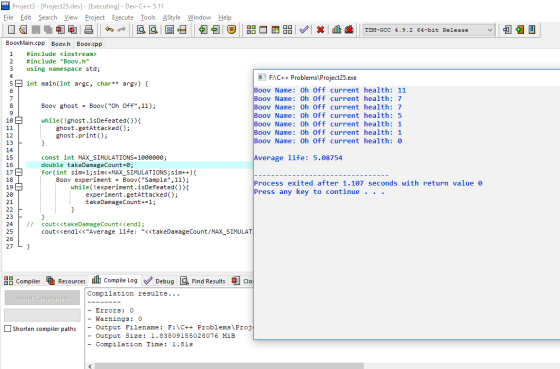Click the Rebuild All icon
This screenshot has height=369, width=560.
click(x=288, y=30)
